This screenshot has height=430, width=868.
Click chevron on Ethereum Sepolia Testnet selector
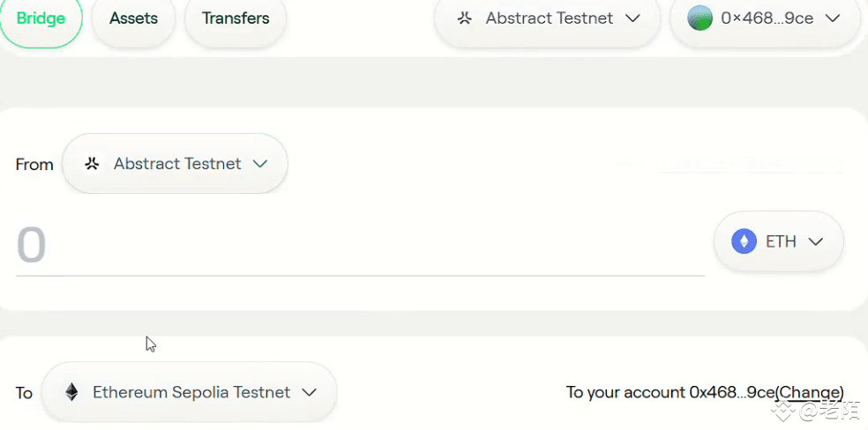pyautogui.click(x=309, y=392)
